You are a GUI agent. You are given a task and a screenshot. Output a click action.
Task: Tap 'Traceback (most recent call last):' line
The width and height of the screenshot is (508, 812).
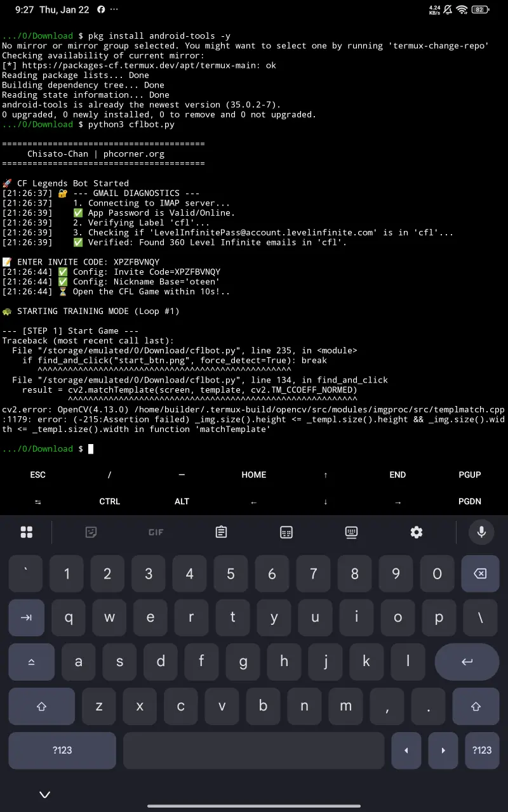point(88,341)
